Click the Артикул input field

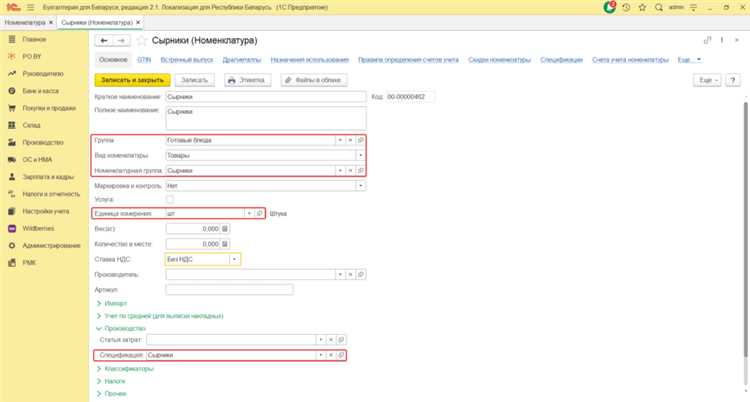(x=229, y=290)
